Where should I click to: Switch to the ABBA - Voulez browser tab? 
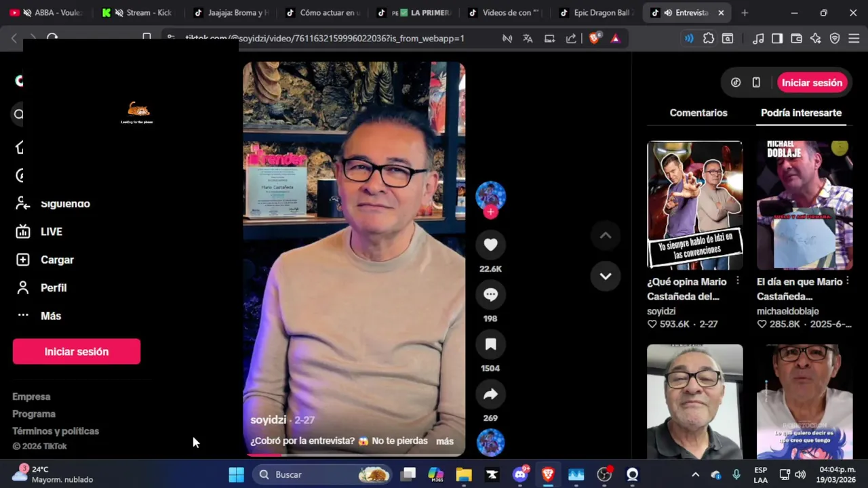coord(46,13)
